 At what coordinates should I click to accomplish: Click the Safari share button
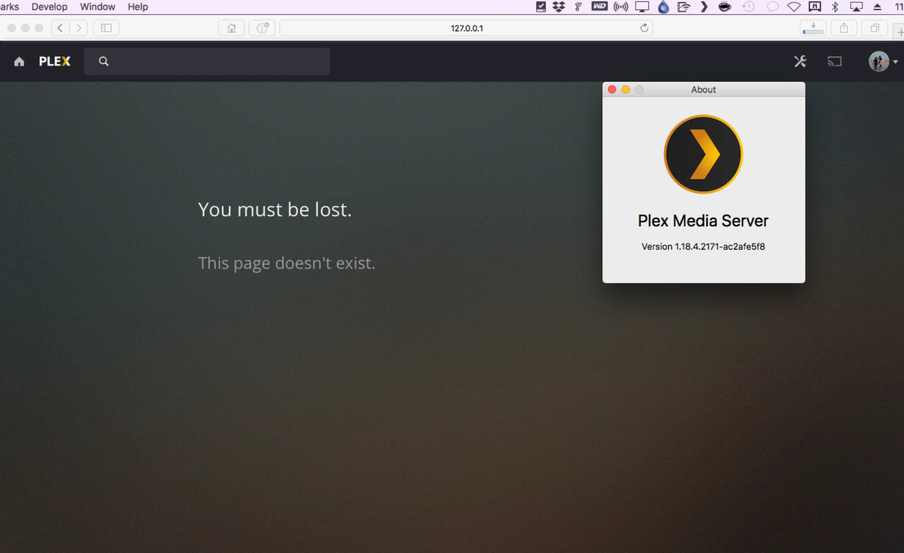(x=844, y=28)
